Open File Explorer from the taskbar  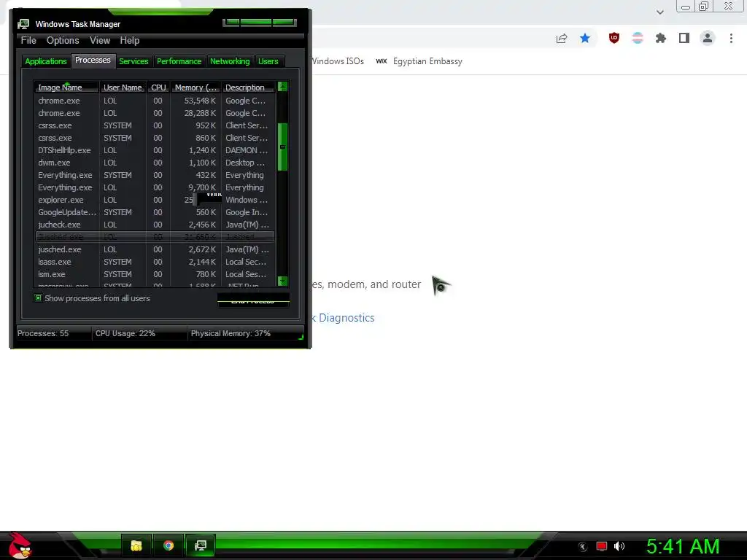click(x=136, y=545)
